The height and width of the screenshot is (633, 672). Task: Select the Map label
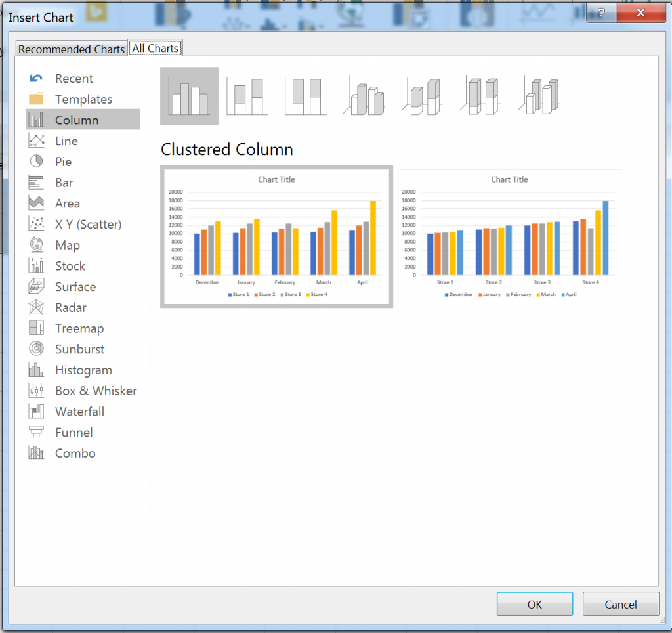point(68,246)
